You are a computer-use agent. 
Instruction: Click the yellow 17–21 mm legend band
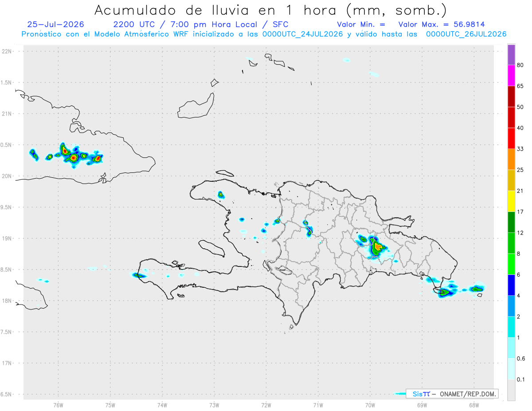pyautogui.click(x=511, y=201)
